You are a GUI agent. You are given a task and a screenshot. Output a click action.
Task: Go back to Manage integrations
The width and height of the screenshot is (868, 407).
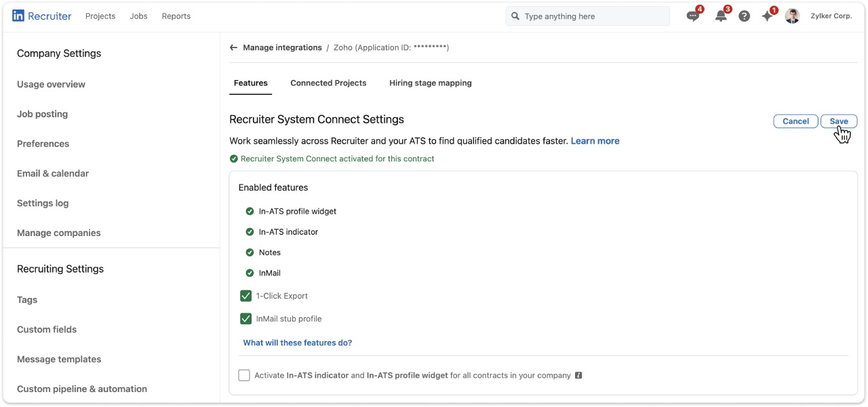click(282, 47)
